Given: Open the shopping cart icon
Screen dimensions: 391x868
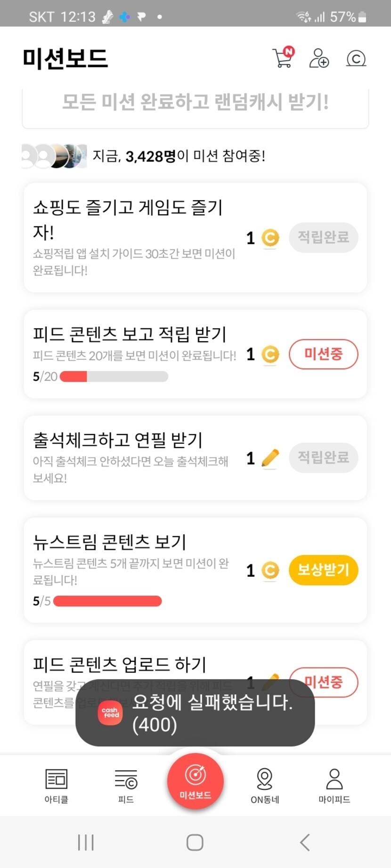Looking at the screenshot, I should [x=283, y=58].
